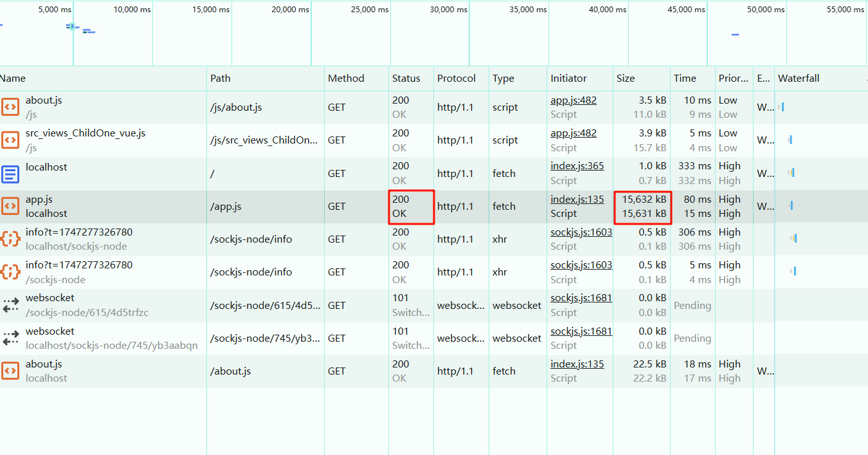Viewport: 868px width, 455px height.
Task: Click the Protocol column header
Action: pos(457,79)
